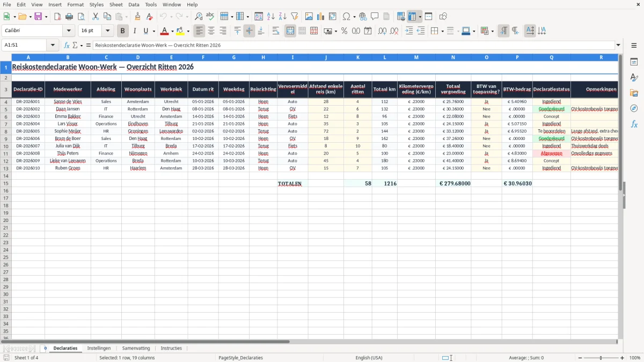Open background color dropdown arrow

coord(188,31)
